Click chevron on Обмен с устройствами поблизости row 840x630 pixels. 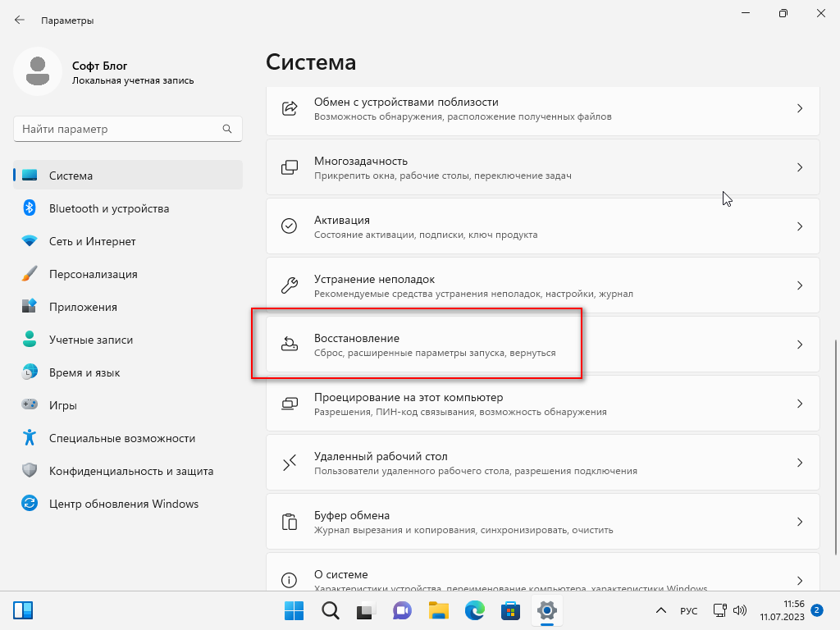coord(799,108)
